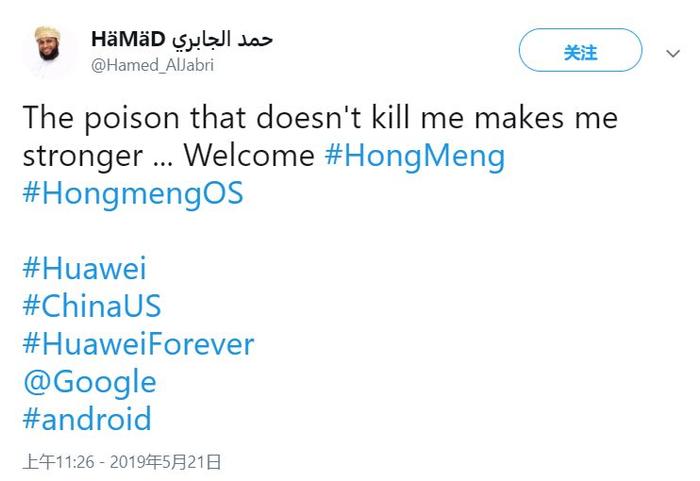Click the word Welcome in the tweet

(249, 156)
